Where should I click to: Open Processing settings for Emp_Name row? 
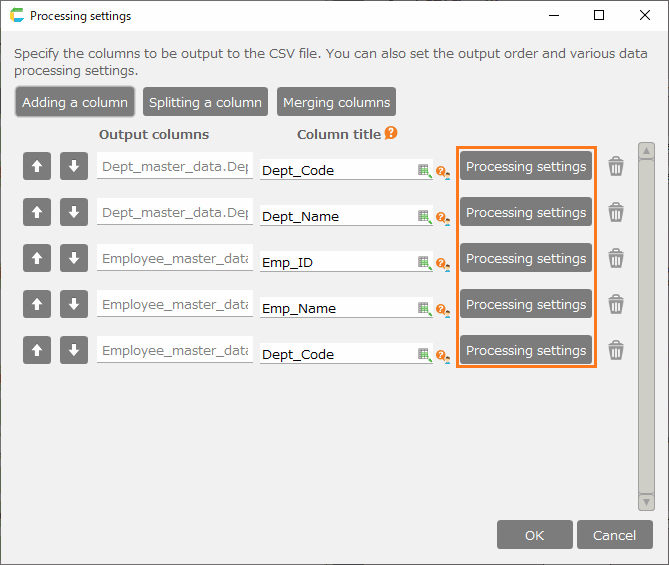[x=526, y=305]
